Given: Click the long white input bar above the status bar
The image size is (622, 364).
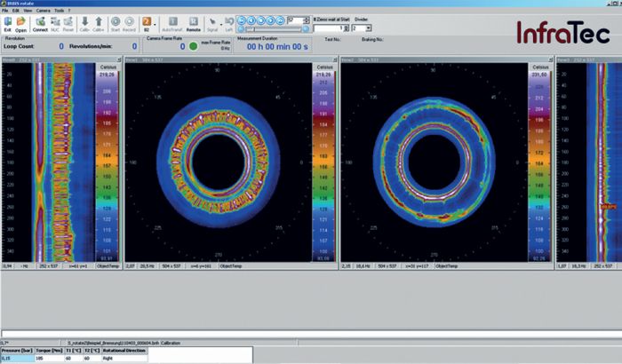Looking at the screenshot, I should point(312,334).
